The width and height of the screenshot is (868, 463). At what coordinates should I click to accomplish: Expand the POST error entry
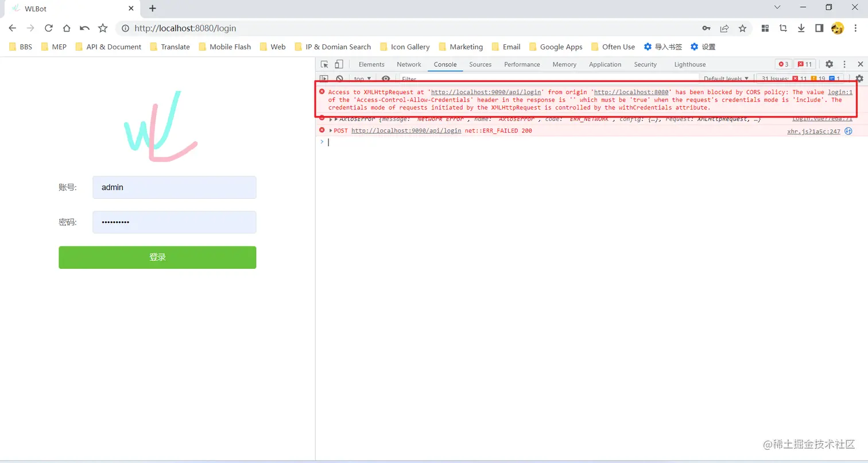click(x=331, y=130)
